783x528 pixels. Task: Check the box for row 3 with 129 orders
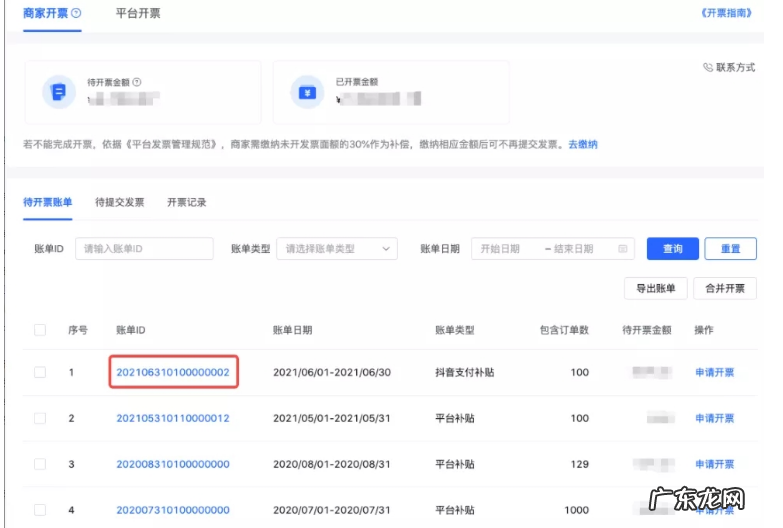tap(40, 464)
